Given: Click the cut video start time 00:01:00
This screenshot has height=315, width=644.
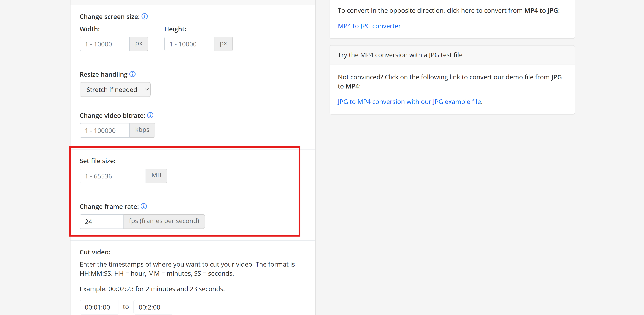Looking at the screenshot, I should pyautogui.click(x=99, y=307).
